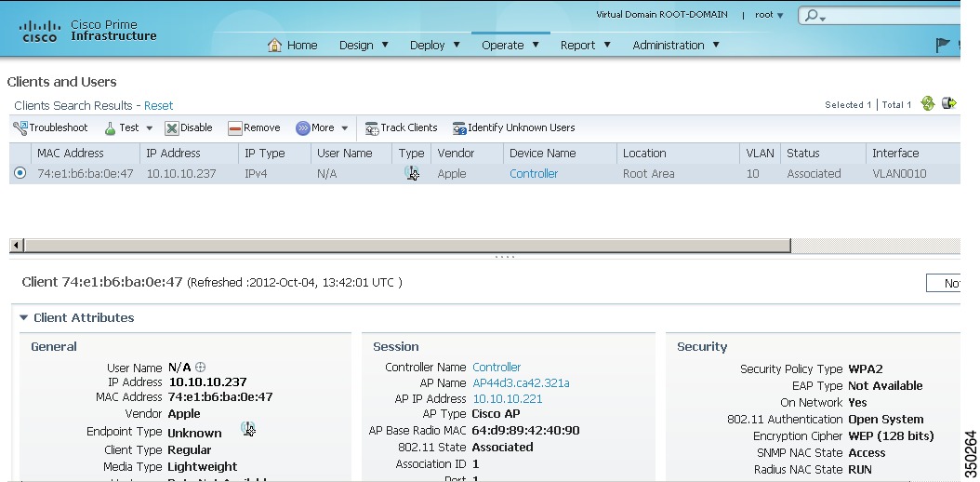
Task: Open the Test dropdown arrow
Action: 150,128
